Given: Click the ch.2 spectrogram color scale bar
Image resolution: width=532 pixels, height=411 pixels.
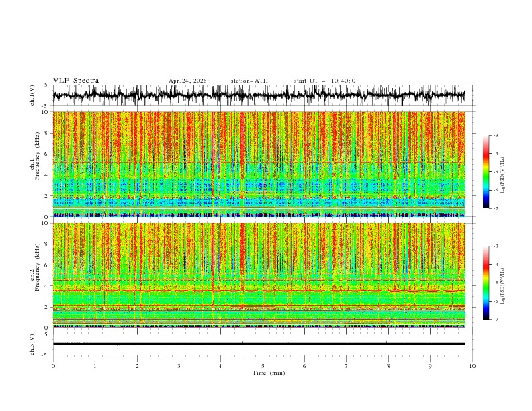Looking at the screenshot, I should pyautogui.click(x=486, y=283).
